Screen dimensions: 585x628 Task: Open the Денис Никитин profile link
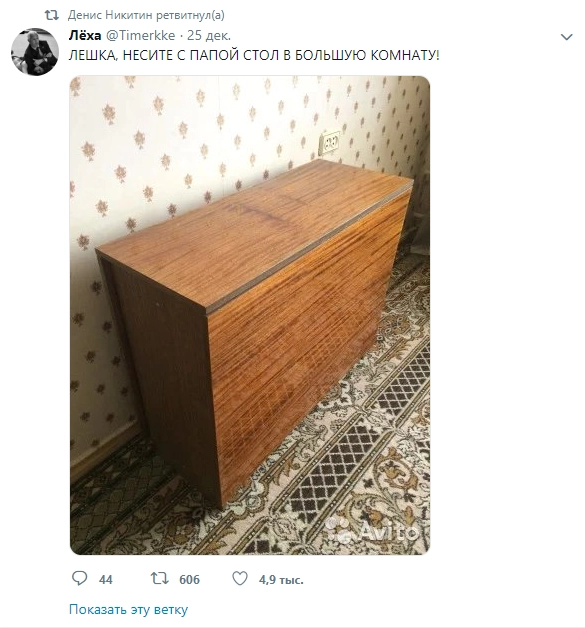click(x=110, y=15)
